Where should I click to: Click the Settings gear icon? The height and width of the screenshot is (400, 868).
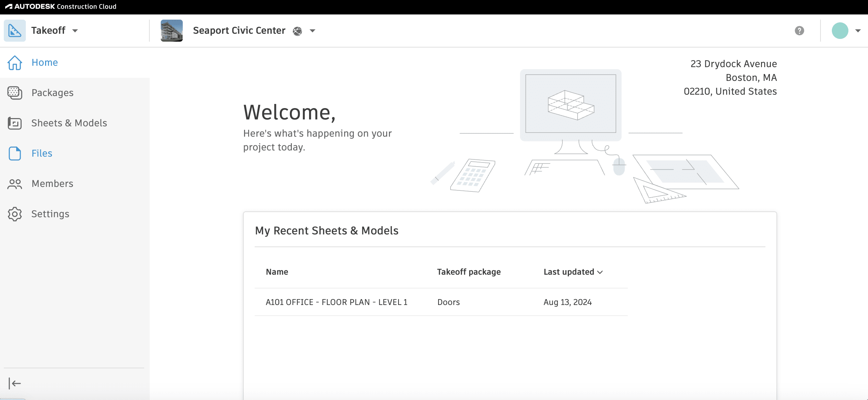(x=14, y=214)
